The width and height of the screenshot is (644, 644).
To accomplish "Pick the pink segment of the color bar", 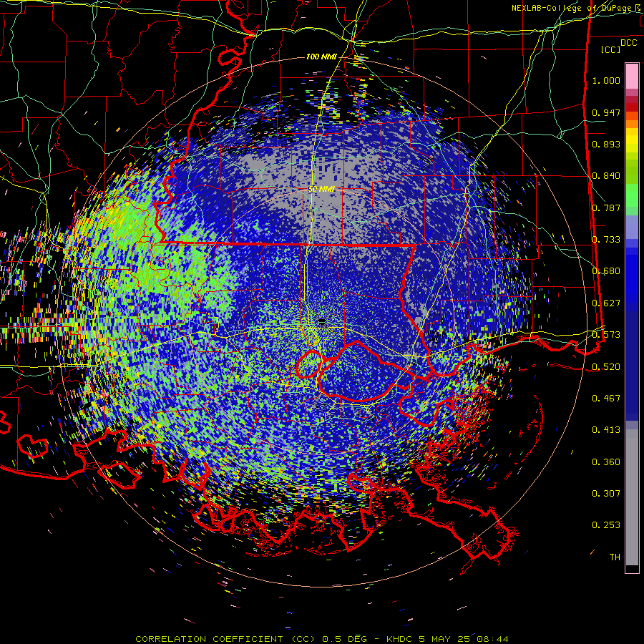I will point(632,76).
